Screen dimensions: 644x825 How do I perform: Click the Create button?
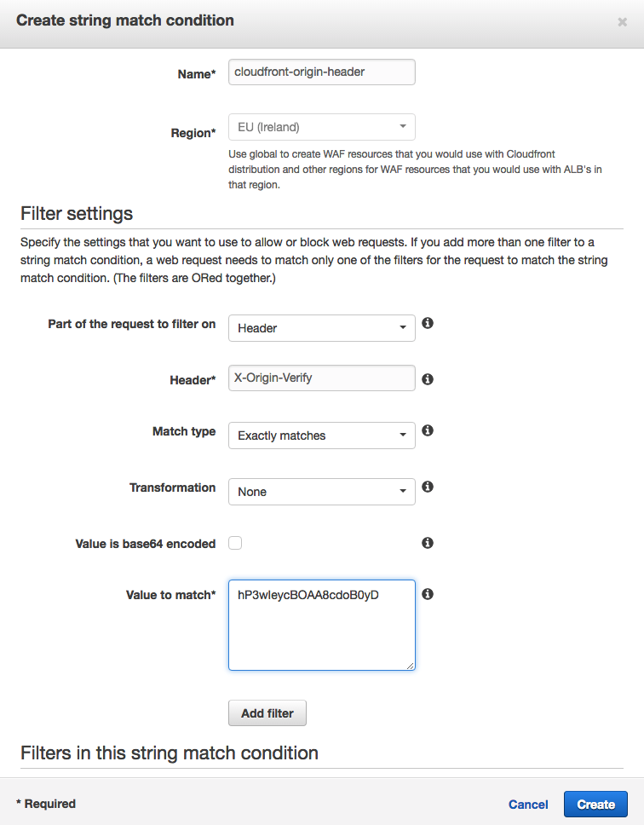pyautogui.click(x=595, y=804)
